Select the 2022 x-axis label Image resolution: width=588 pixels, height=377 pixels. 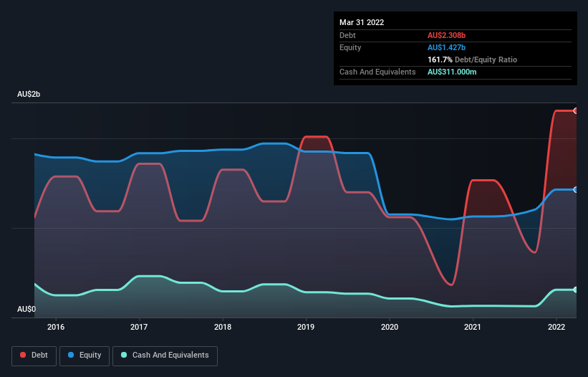click(x=556, y=327)
